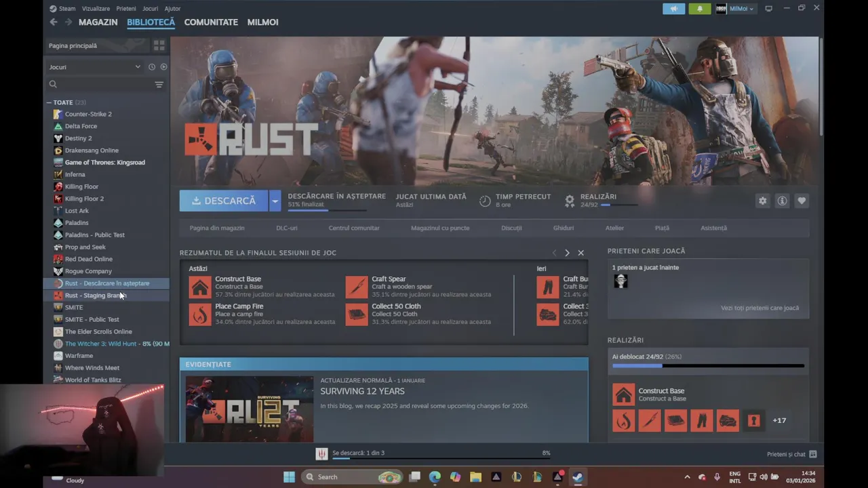Open Rust game info icon
This screenshot has height=488, width=868.
782,201
